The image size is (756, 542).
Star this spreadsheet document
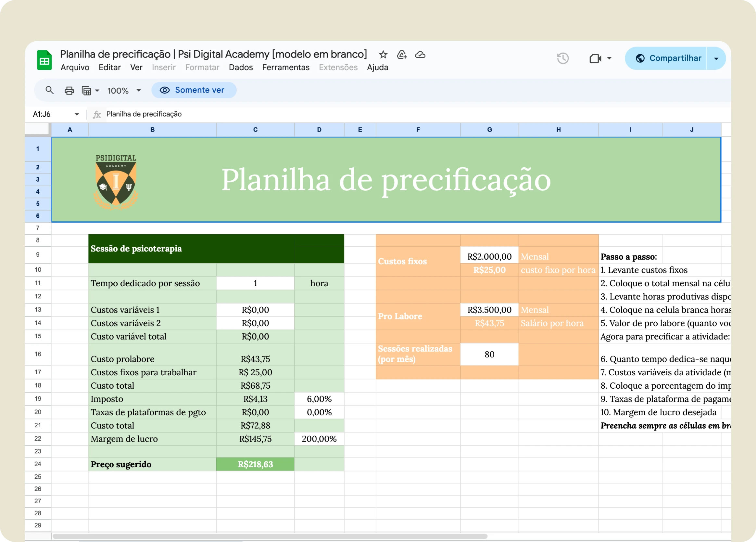pyautogui.click(x=383, y=54)
